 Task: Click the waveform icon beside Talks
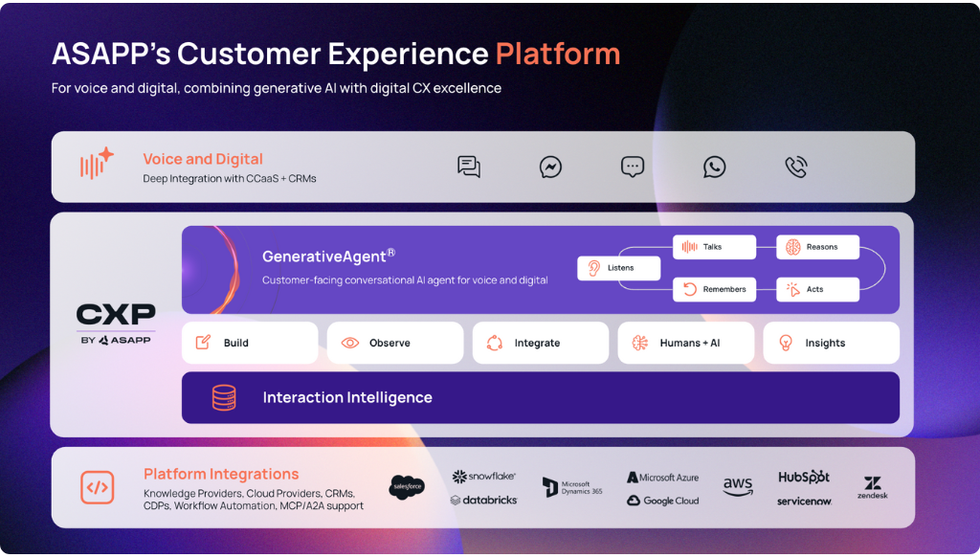(x=689, y=247)
